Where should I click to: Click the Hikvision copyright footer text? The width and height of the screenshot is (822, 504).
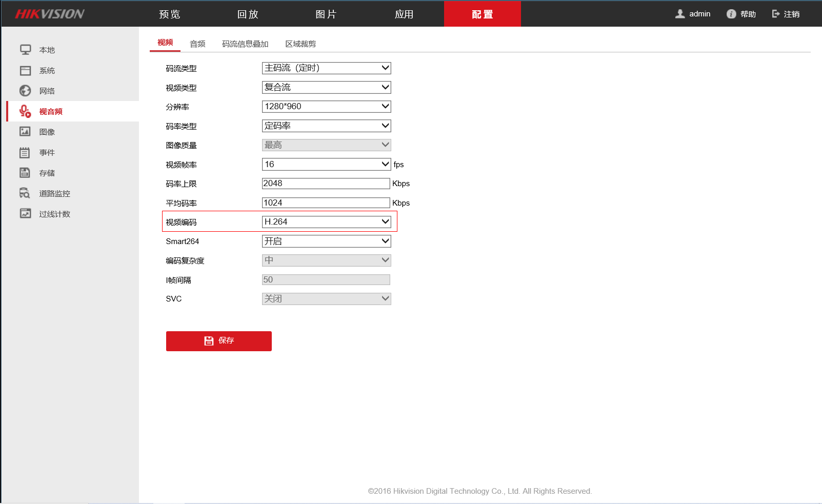(480, 491)
